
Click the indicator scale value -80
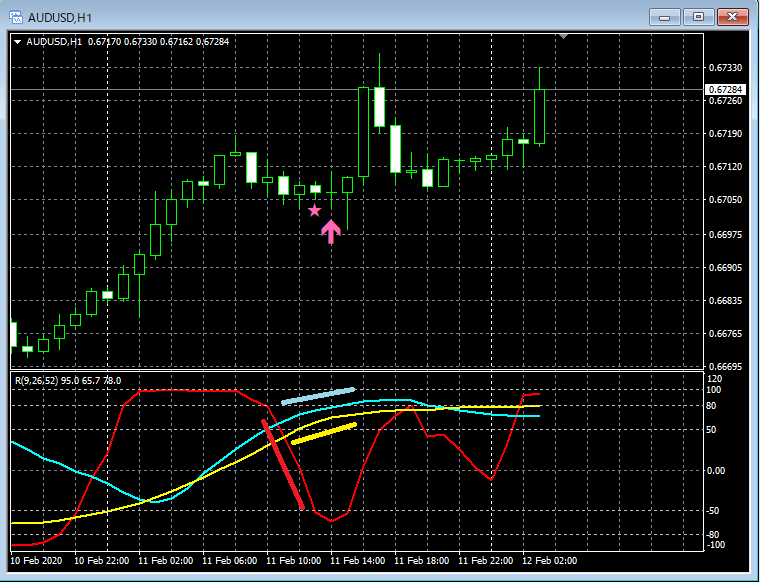click(714, 535)
